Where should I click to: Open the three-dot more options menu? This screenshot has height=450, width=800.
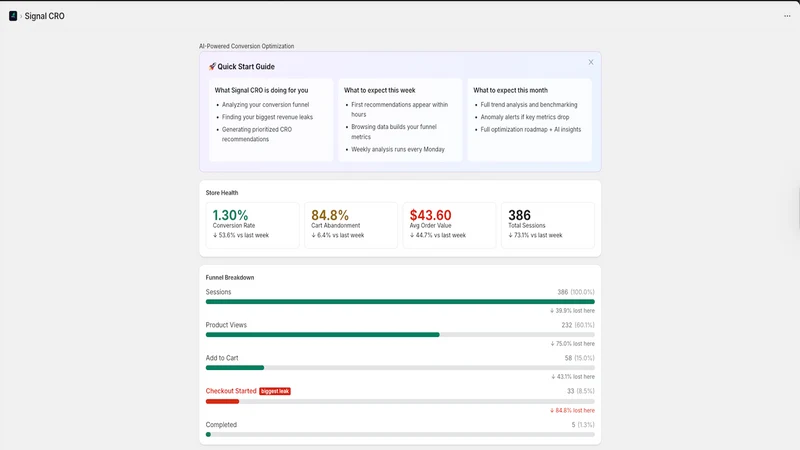(787, 16)
